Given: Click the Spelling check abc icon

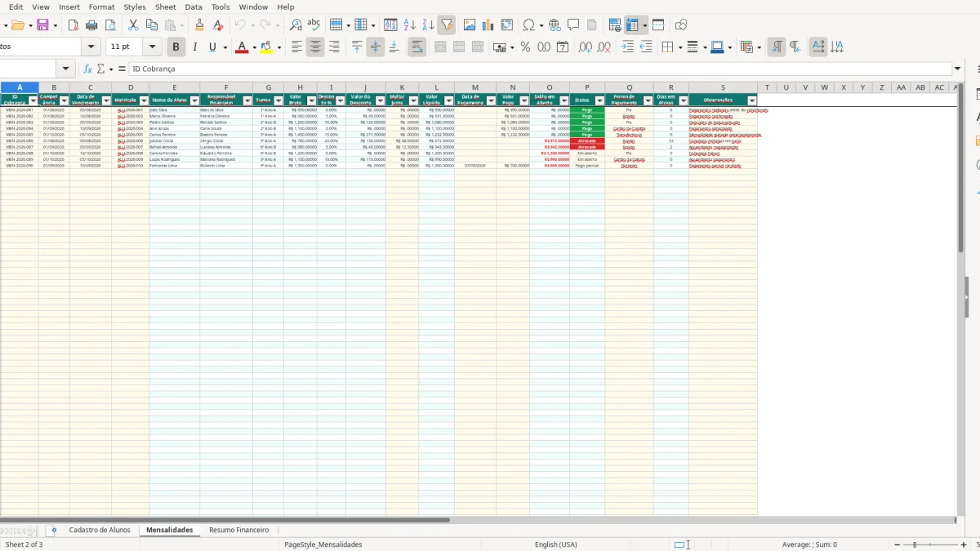Looking at the screenshot, I should point(314,24).
